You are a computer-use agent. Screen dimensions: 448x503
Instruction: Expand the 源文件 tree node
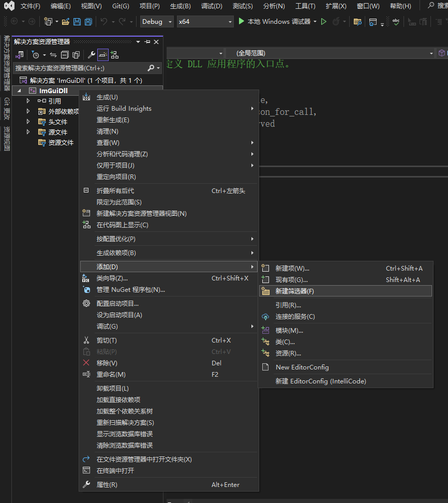coord(28,132)
